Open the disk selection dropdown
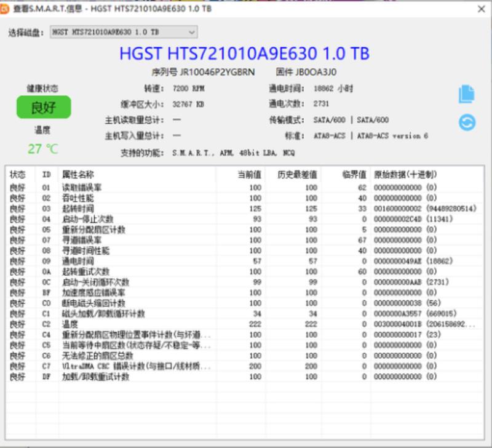The image size is (492, 448). [124, 32]
